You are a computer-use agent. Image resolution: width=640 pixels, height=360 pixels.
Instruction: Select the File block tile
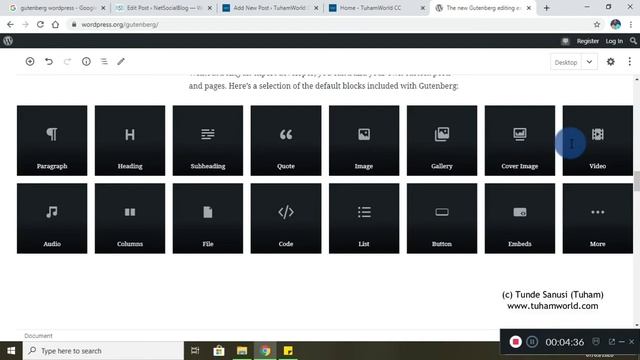[x=208, y=218]
